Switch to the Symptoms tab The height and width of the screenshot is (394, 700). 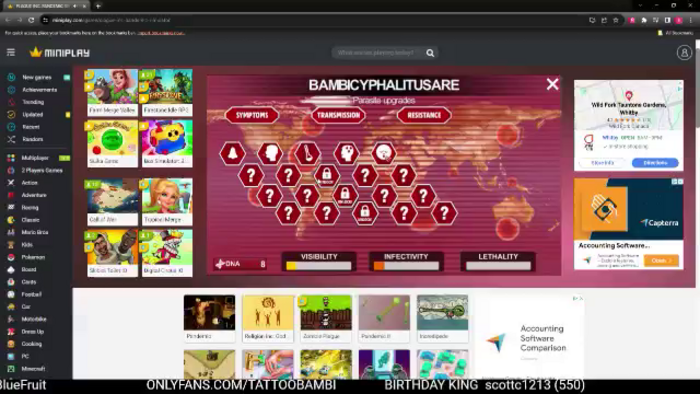pyautogui.click(x=252, y=115)
